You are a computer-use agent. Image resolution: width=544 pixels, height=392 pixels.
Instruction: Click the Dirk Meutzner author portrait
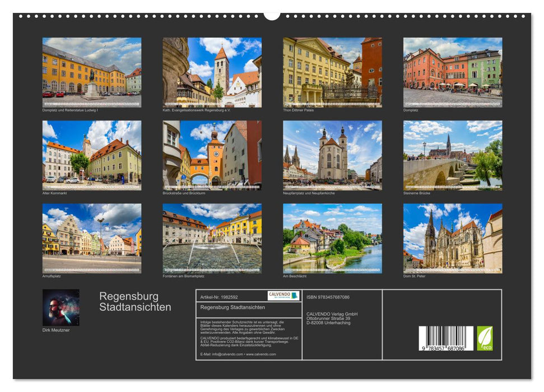pos(61,307)
